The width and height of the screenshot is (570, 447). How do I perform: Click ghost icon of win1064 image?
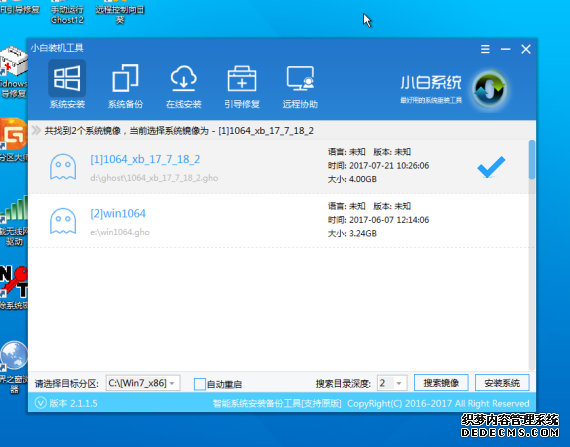point(63,221)
